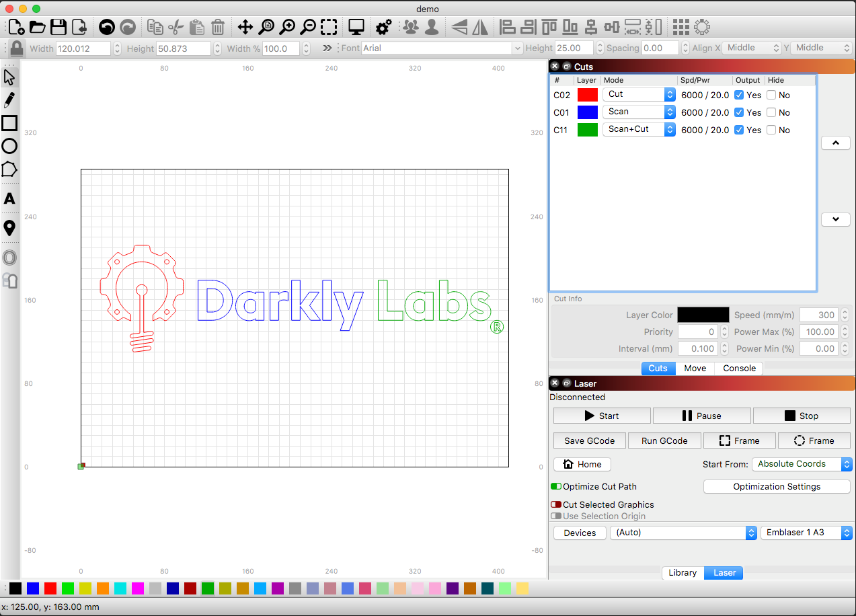
Task: Open Mode dropdown for layer C02
Action: (x=639, y=95)
